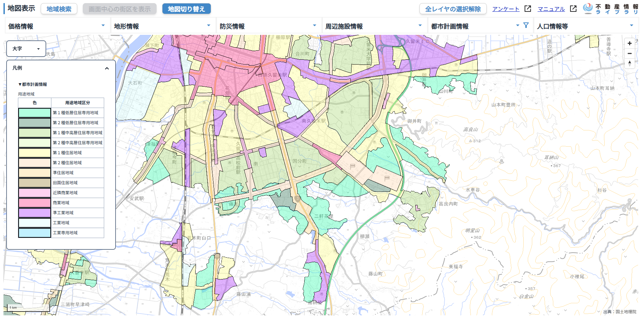644x316 pixels.
Task: Click the filter funnel icon beside 都市計画情報
Action: point(526,25)
